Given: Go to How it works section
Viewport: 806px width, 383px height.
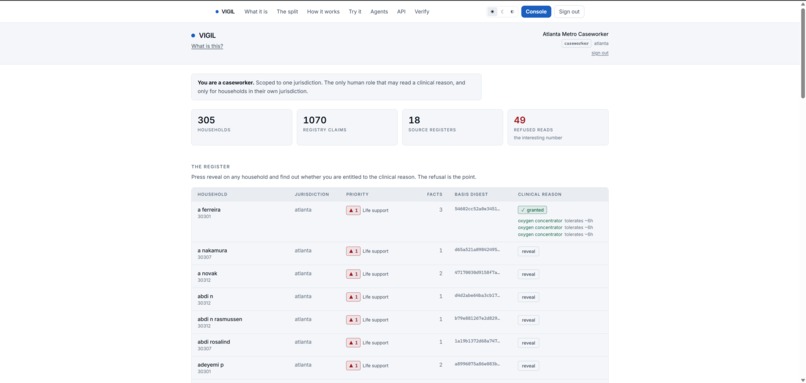Looking at the screenshot, I should [x=323, y=12].
